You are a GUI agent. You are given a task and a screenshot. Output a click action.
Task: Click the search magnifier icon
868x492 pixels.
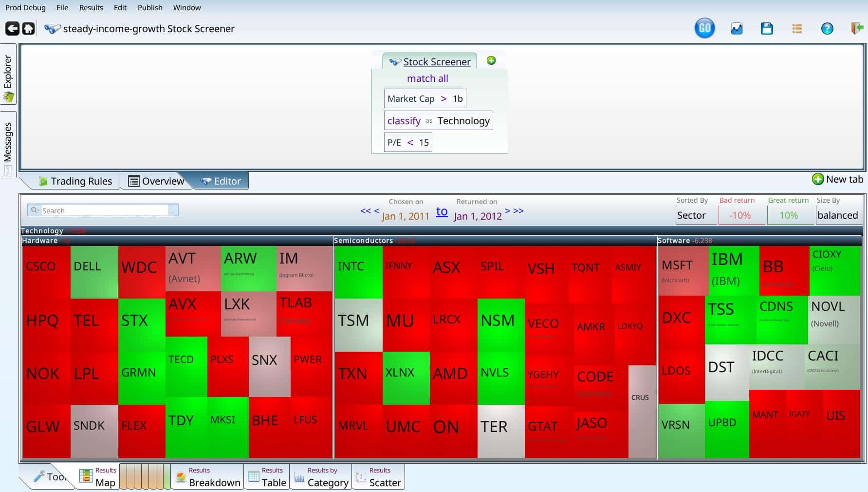[x=35, y=210]
